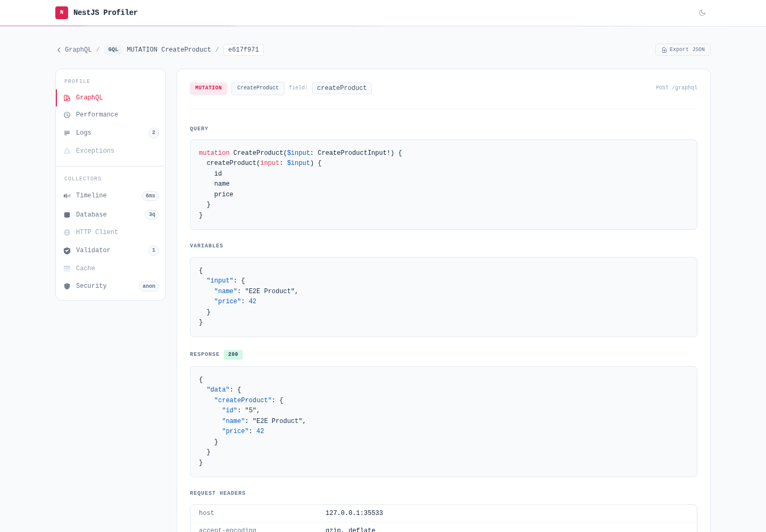Click the host header value 127.0.0.1:35533

[x=354, y=513]
